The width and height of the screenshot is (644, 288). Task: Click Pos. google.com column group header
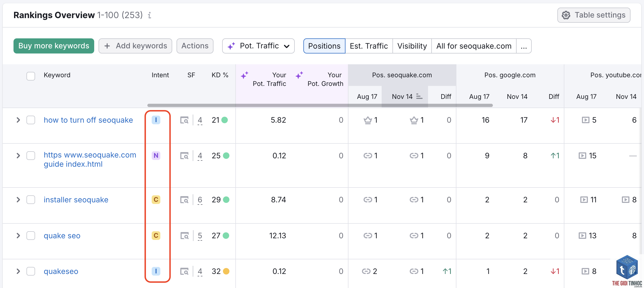[510, 75]
